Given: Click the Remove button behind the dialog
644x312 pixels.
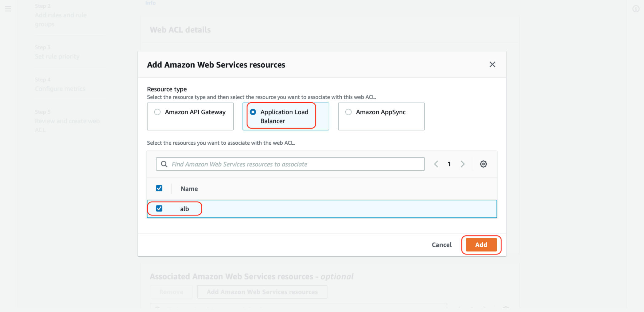Looking at the screenshot, I should coord(171,292).
